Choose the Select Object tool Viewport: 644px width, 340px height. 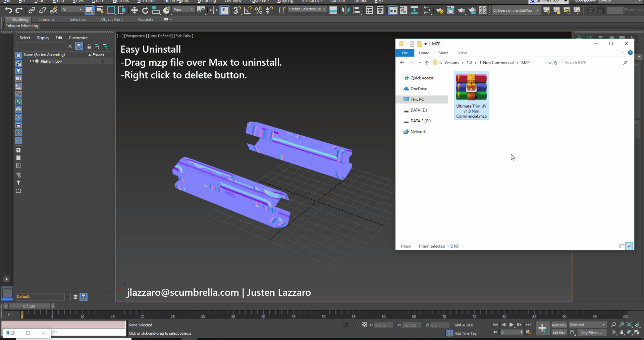[x=89, y=10]
